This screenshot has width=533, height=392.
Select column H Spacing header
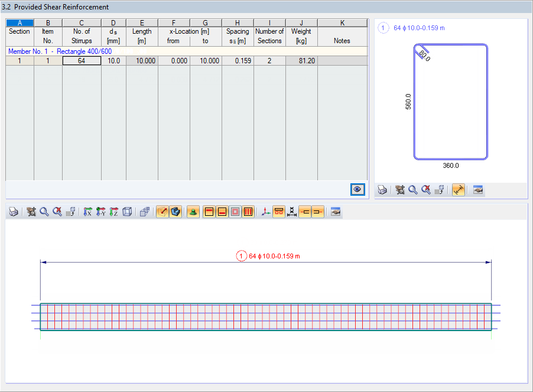click(238, 23)
